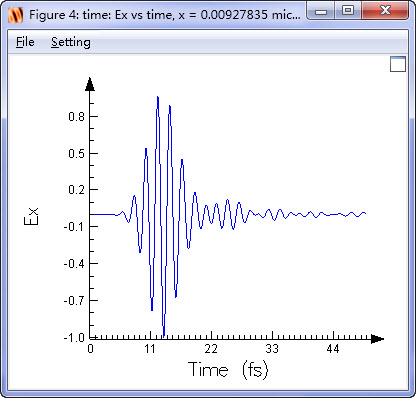
Task: Click the x-axis arrowhead at the right end
Action: point(377,339)
